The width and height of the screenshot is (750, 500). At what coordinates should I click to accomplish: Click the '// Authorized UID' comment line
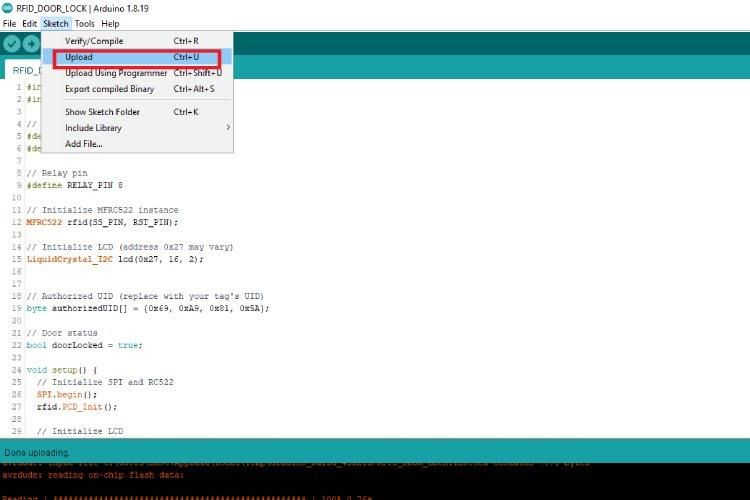[145, 296]
